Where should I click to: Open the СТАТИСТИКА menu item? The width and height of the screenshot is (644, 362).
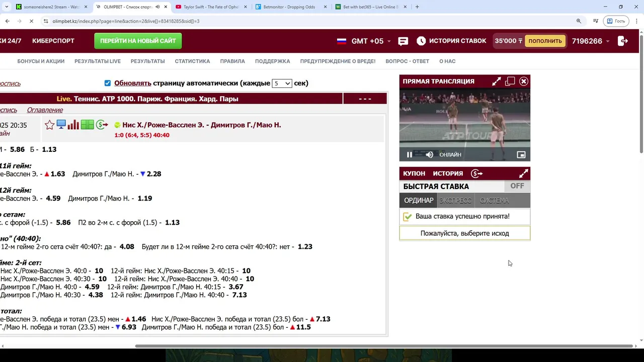(x=192, y=61)
